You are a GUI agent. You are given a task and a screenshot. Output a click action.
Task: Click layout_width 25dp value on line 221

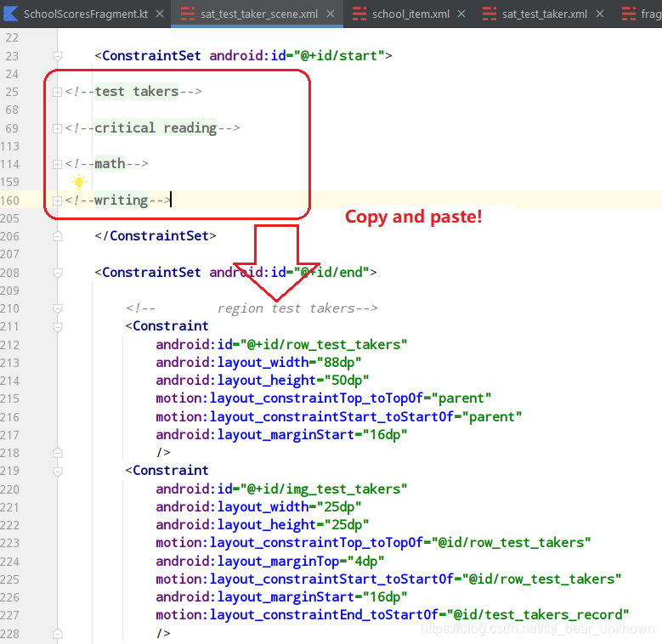point(339,507)
